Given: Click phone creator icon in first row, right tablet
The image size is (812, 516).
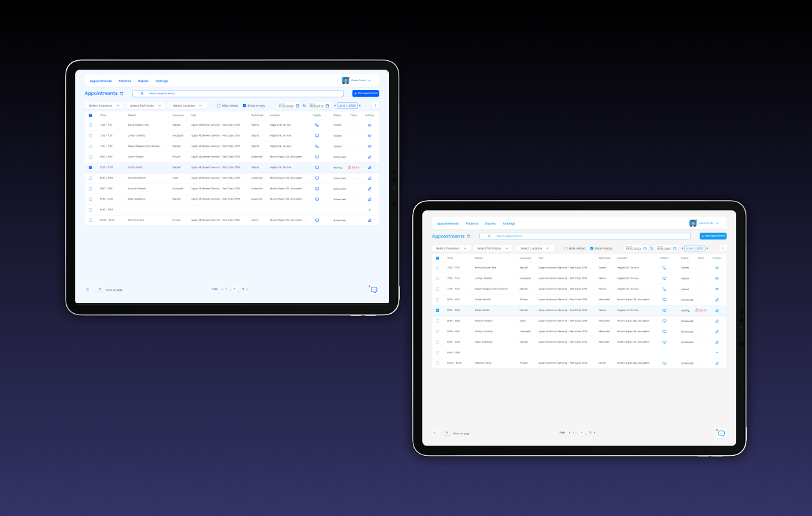Looking at the screenshot, I should (664, 268).
